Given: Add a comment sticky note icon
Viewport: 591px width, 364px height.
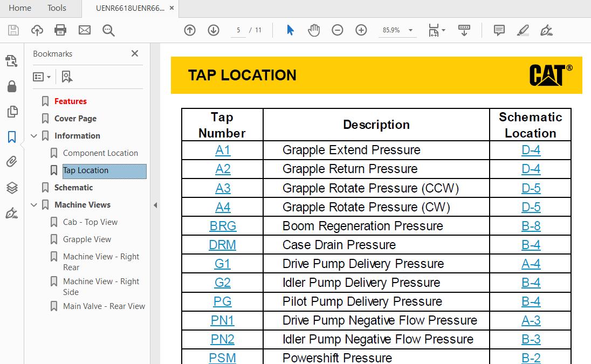Looking at the screenshot, I should point(499,30).
